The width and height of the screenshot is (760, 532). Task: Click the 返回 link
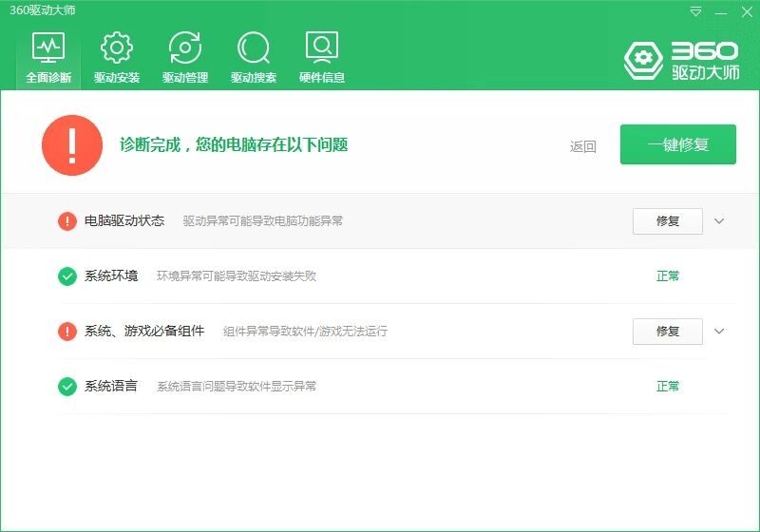(x=582, y=146)
